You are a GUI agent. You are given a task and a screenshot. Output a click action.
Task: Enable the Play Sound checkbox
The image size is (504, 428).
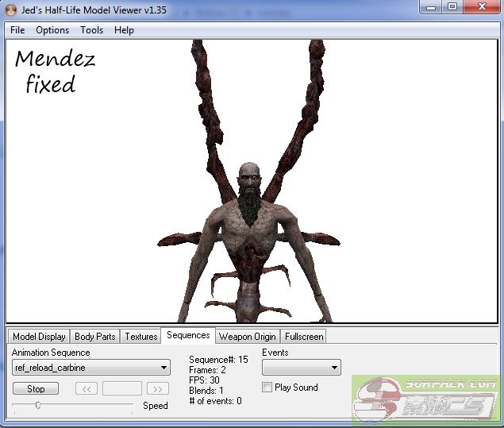267,388
